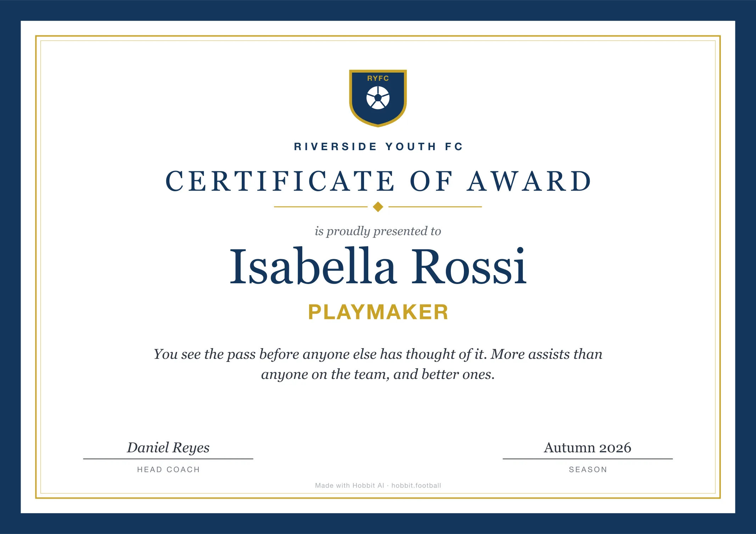Click the 'SEASON' label

point(588,470)
